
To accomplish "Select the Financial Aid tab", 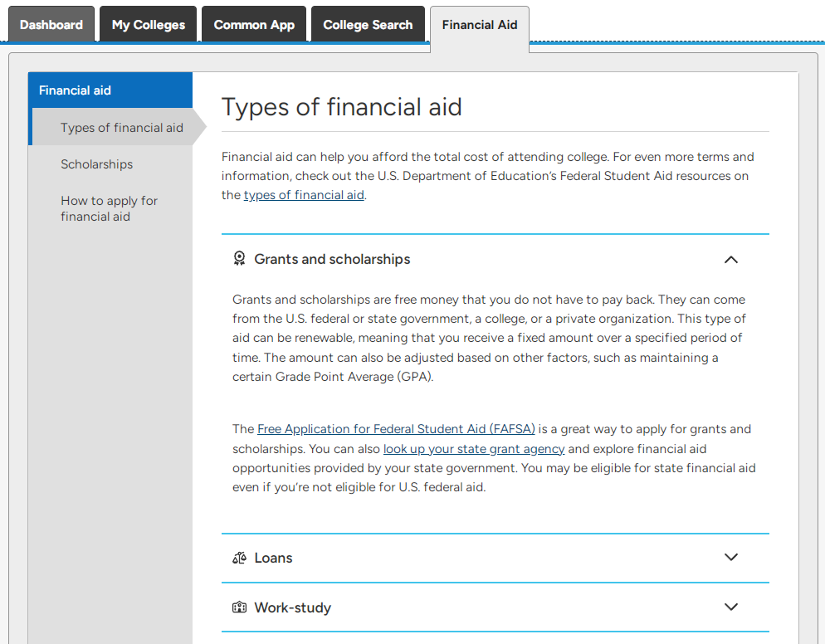I will tap(480, 25).
